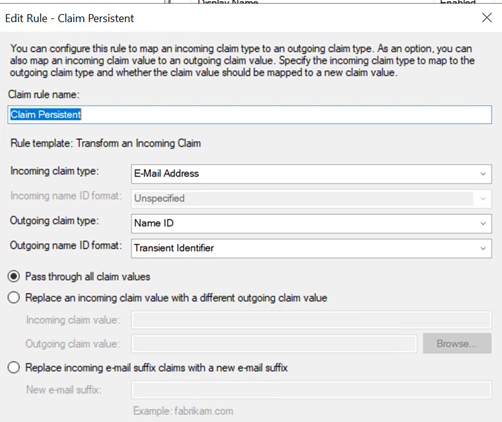The width and height of the screenshot is (502, 422).
Task: Close the Edit Rule dialog
Action: point(487,18)
